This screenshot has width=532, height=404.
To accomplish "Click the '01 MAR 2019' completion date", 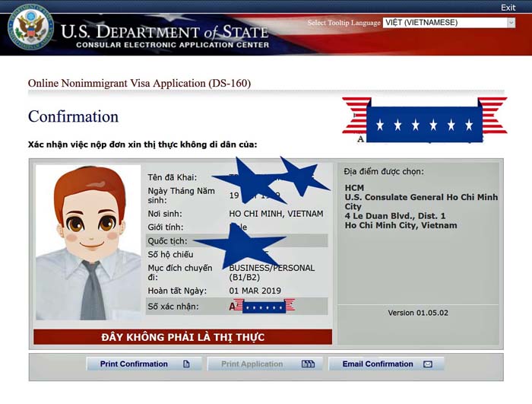I will point(255,291).
